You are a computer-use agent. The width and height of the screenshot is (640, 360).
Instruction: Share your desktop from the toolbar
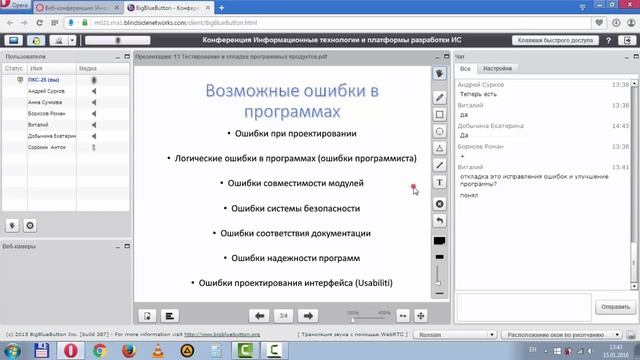(x=13, y=40)
